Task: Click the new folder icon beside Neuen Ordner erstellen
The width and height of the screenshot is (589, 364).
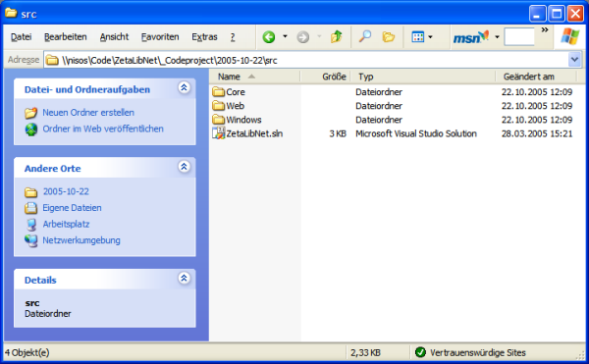Action: click(x=31, y=113)
